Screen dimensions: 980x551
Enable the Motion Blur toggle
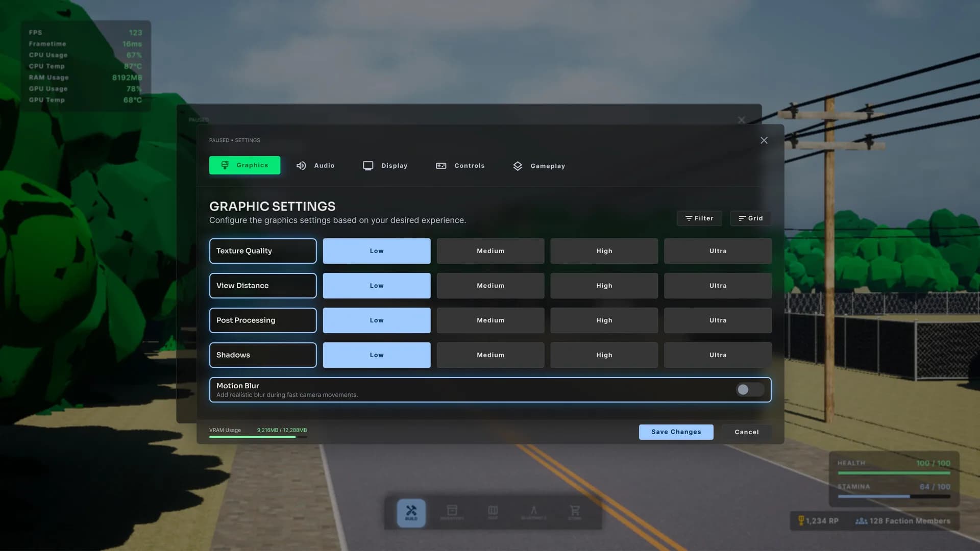click(750, 390)
